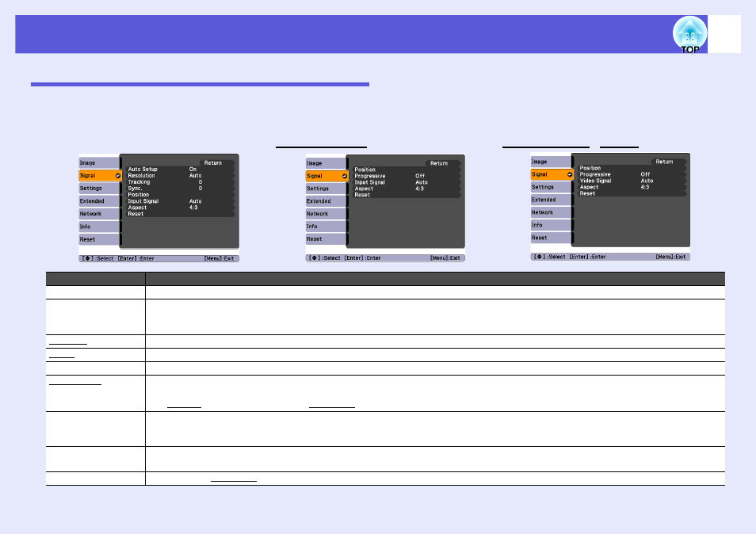Select the Tracking menu item
This screenshot has width=756, height=534.
139,181
